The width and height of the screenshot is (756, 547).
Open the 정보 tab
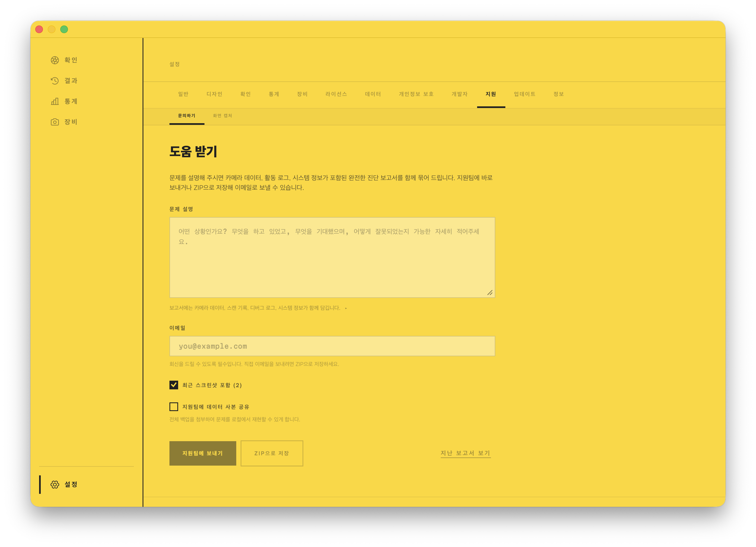click(559, 94)
